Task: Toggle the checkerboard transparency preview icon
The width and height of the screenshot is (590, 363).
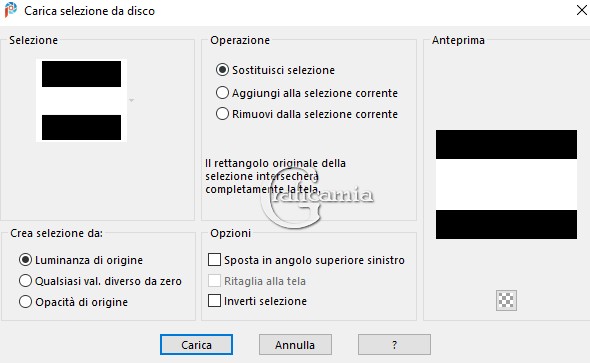Action: [506, 300]
